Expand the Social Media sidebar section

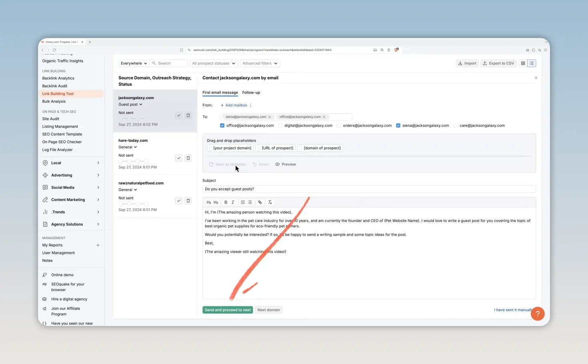tap(71, 188)
